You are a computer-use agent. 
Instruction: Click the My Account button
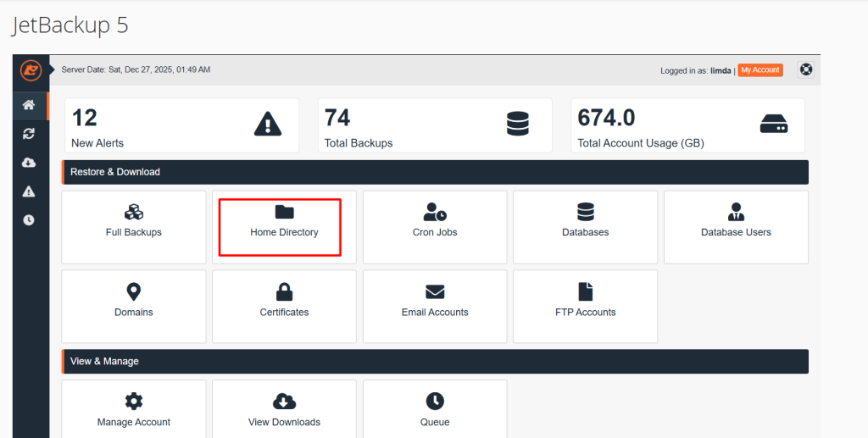pyautogui.click(x=760, y=70)
